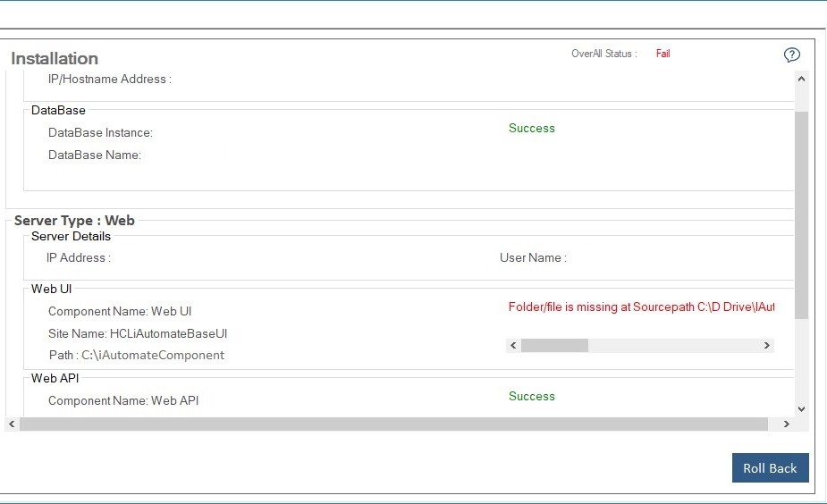Click the red Fail overall status
This screenshot has width=827, height=504.
coord(662,54)
